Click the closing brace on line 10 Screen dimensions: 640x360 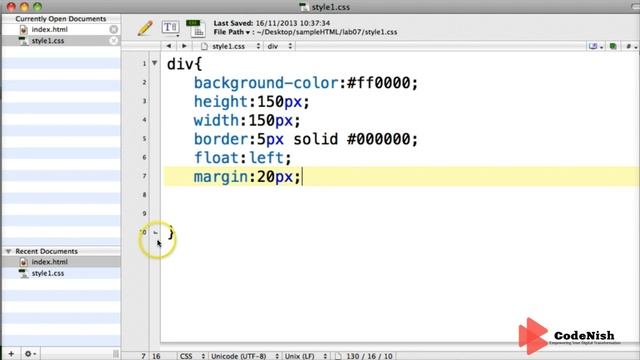click(171, 233)
